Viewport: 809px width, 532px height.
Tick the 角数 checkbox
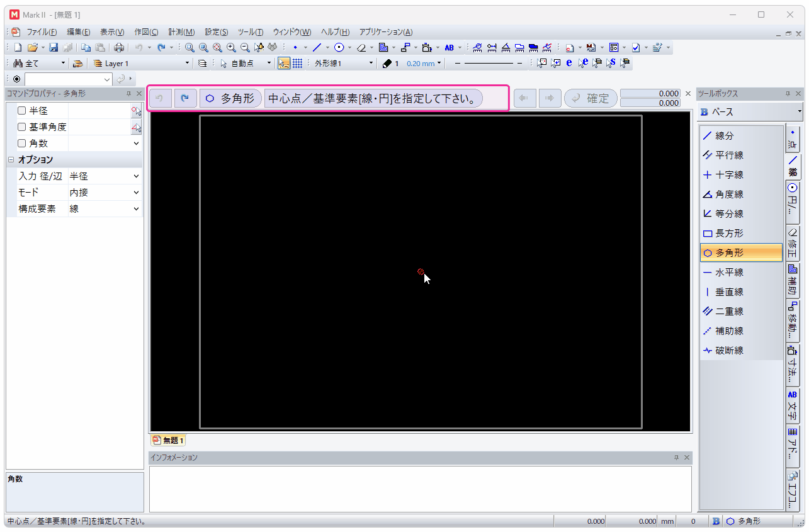(22, 144)
